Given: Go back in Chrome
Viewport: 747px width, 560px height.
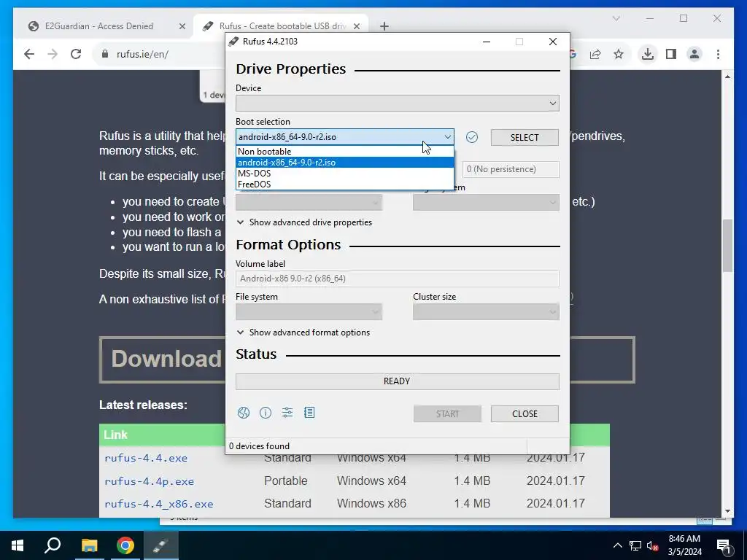Looking at the screenshot, I should tap(29, 54).
